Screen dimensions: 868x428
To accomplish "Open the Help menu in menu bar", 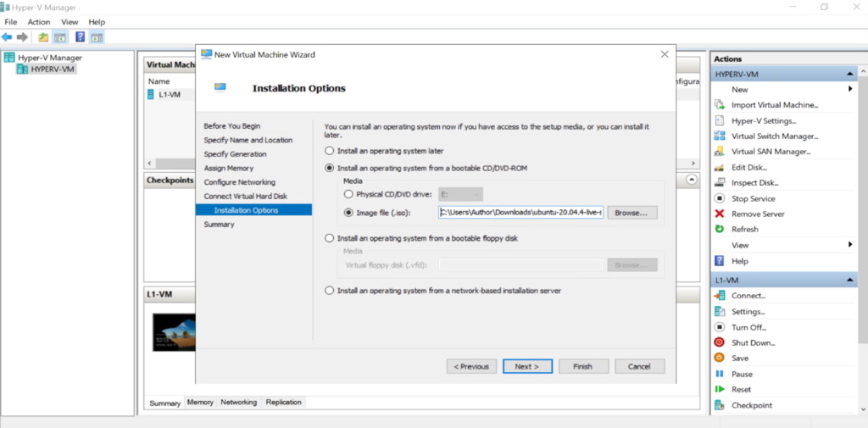I will click(97, 22).
